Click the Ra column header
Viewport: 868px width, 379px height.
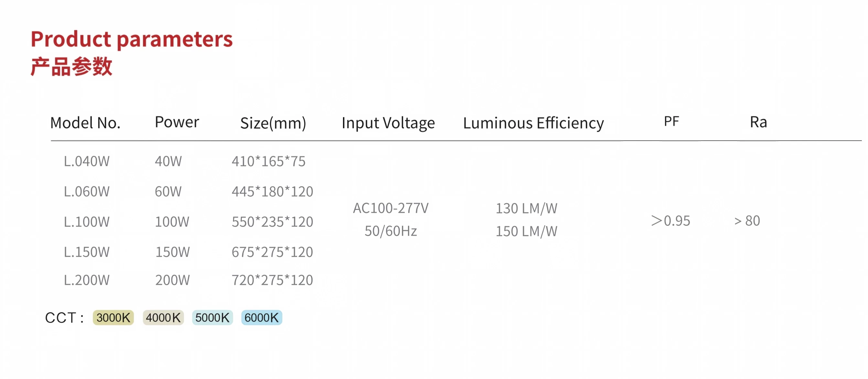point(758,122)
